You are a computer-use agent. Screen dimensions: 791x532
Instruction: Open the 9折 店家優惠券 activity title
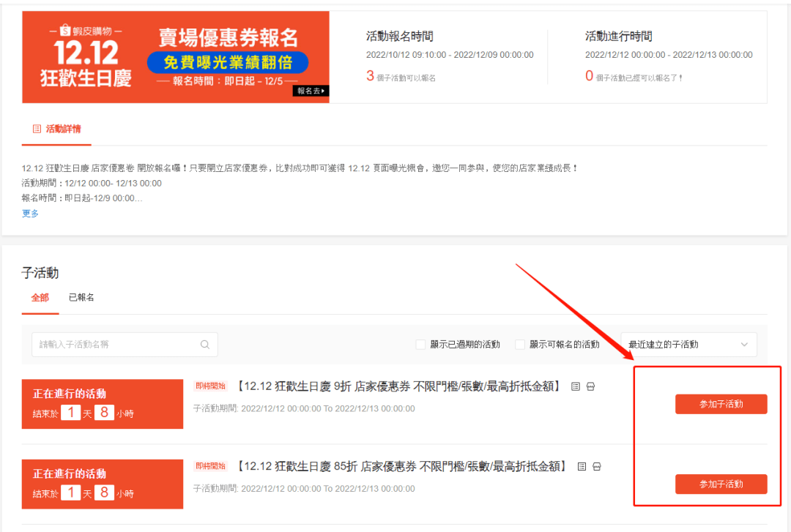pos(399,386)
